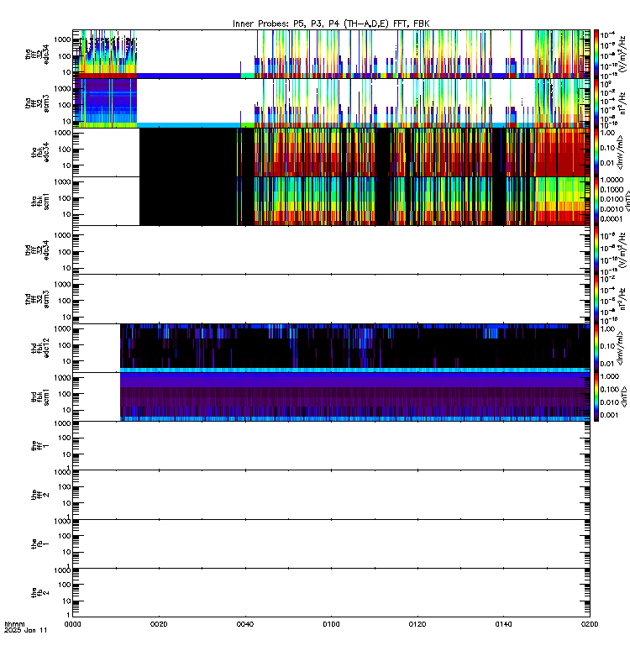Click the color bar beside tha fbk edc34 panel
Image resolution: width=630 pixels, height=672 pixels.
[596, 152]
